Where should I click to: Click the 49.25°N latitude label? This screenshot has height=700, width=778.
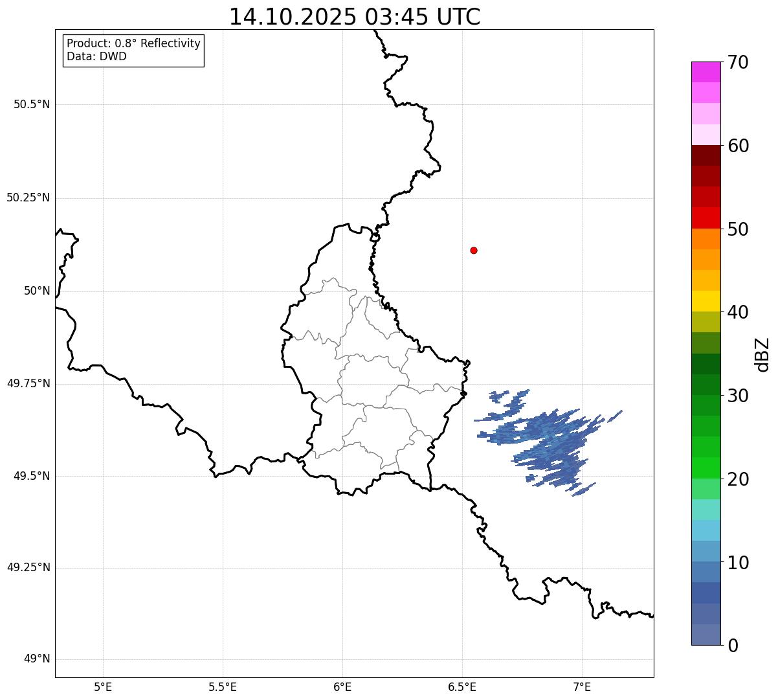(x=28, y=567)
